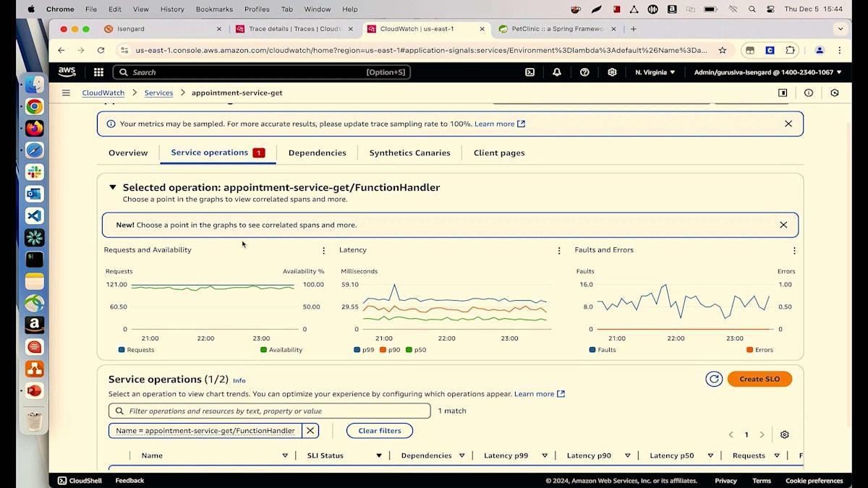Open Latency chart options menu
Image resolution: width=868 pixels, height=488 pixels.
click(x=559, y=250)
